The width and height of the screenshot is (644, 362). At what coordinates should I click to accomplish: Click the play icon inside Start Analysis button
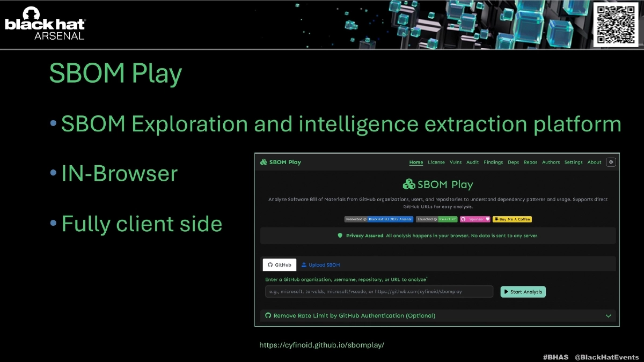[x=506, y=291]
